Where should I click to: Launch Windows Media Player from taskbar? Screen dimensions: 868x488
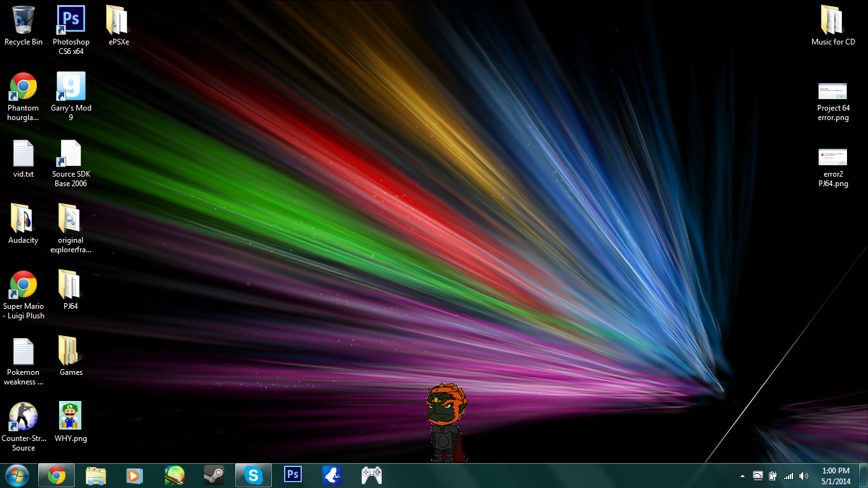[135, 475]
